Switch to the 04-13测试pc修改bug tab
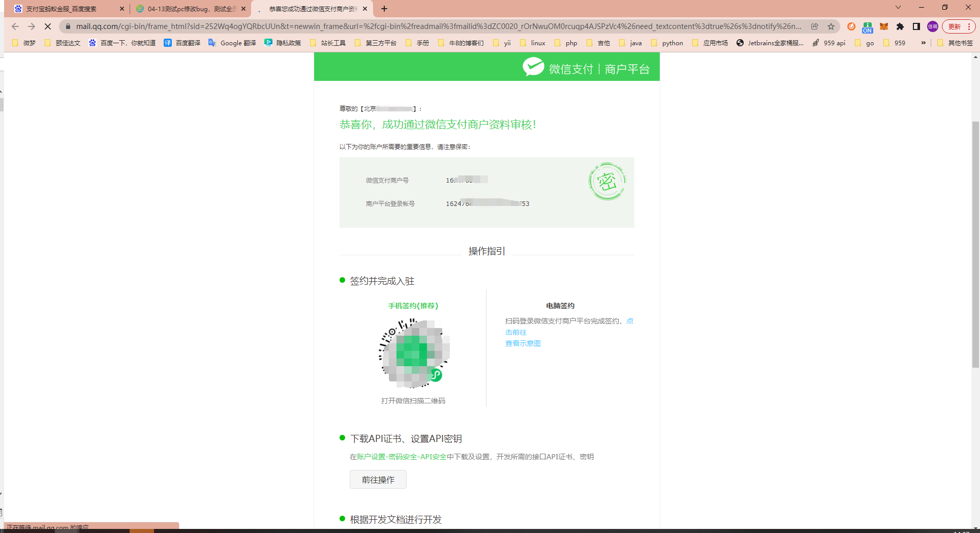980x533 pixels. pos(191,9)
